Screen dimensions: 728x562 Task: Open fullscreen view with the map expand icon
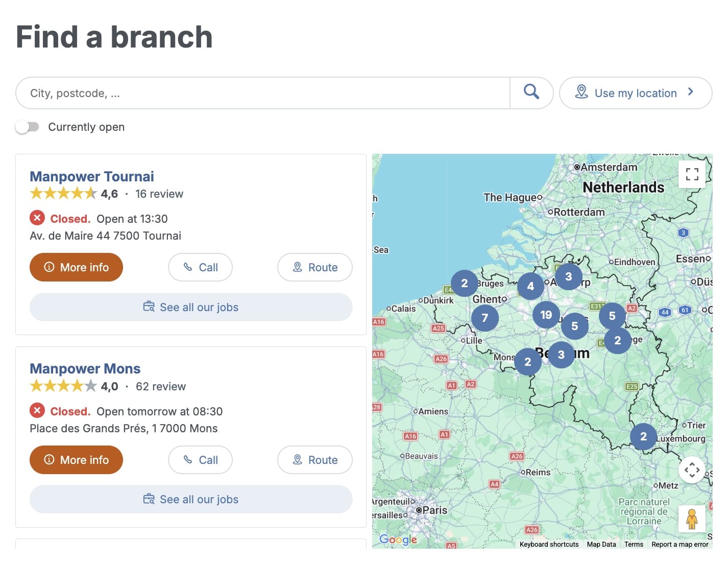tap(692, 174)
